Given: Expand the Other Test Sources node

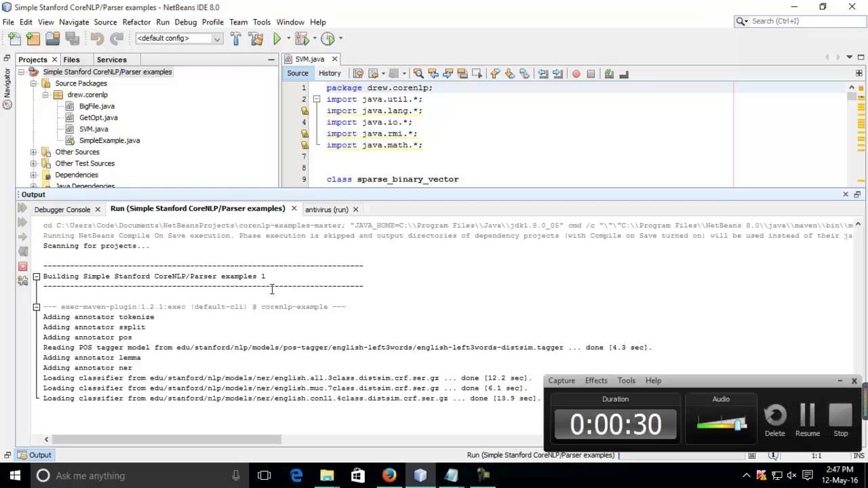Looking at the screenshot, I should pos(33,163).
